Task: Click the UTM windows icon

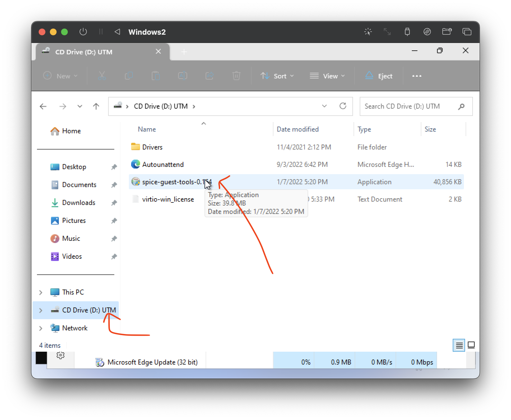Action: (x=467, y=32)
